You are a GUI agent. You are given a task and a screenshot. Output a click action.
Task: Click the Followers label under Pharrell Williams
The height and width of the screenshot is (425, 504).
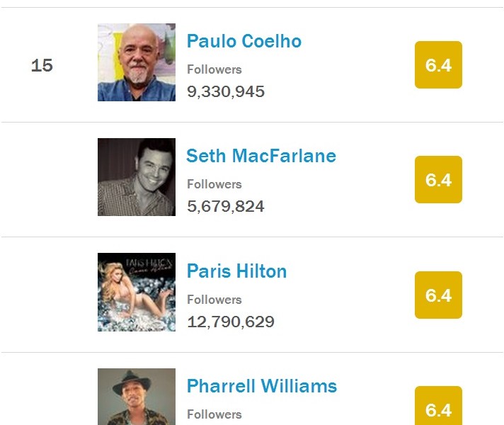[x=214, y=414]
